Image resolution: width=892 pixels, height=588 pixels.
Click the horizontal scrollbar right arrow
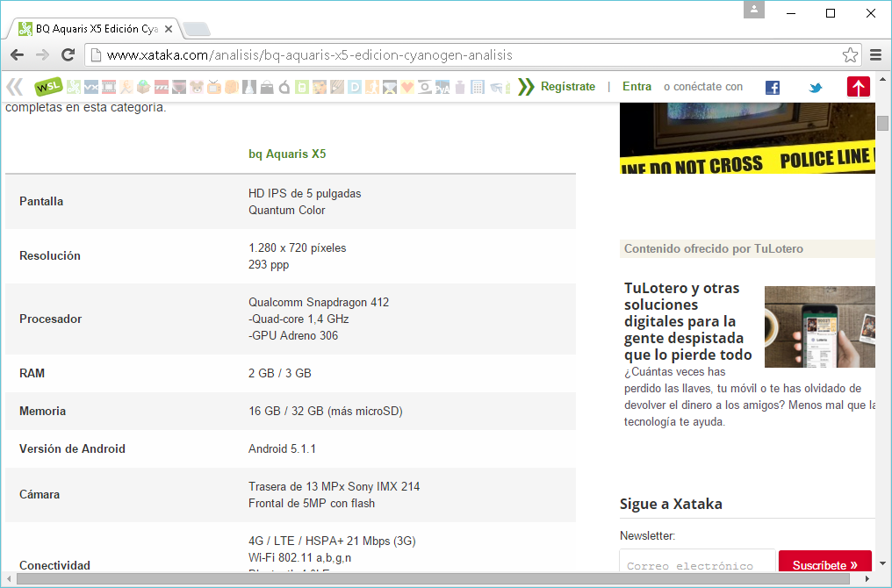pyautogui.click(x=867, y=579)
